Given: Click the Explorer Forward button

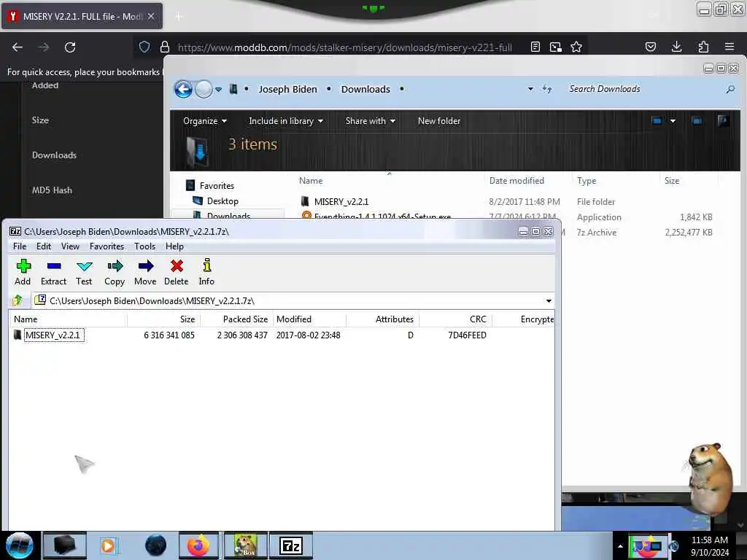Looking at the screenshot, I should [x=204, y=89].
